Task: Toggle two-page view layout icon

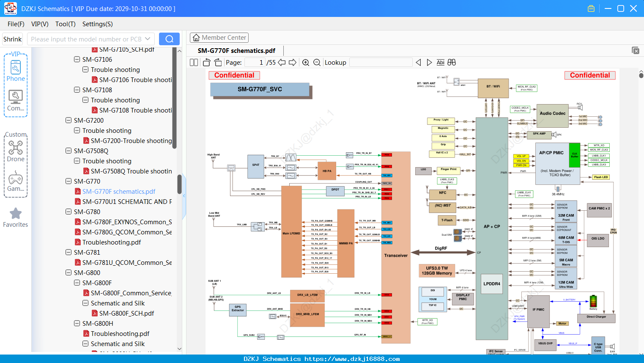Action: [194, 63]
